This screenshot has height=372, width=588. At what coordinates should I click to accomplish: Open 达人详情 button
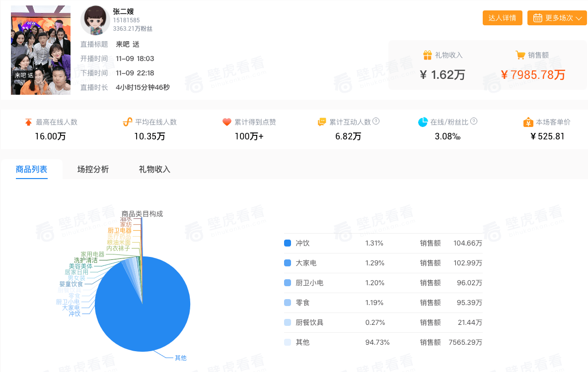pos(502,18)
